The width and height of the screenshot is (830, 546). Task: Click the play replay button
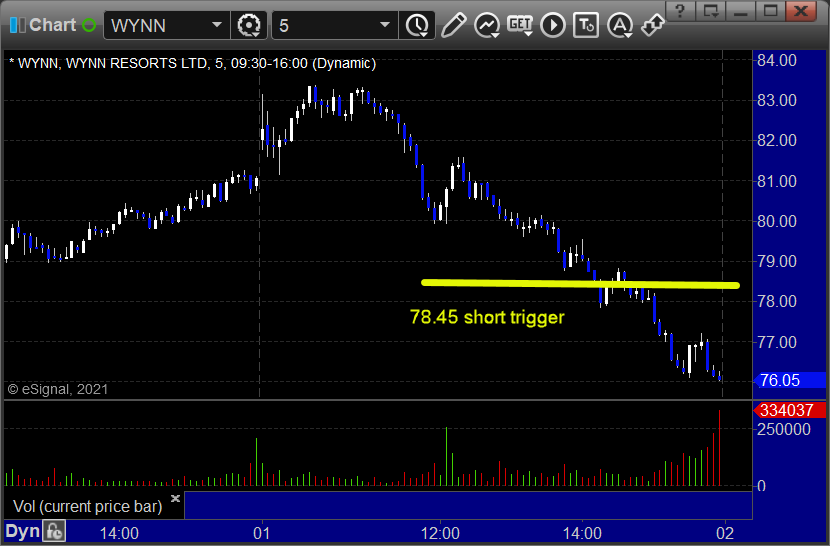553,25
